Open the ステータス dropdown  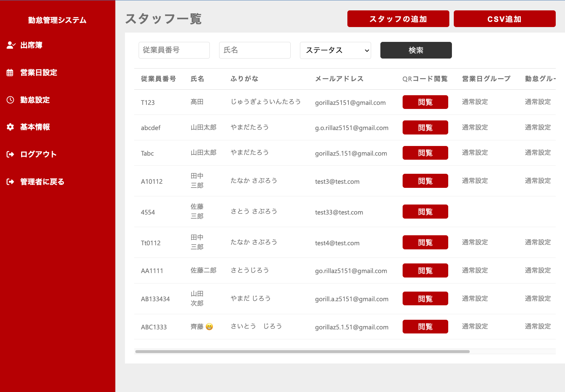coord(335,50)
